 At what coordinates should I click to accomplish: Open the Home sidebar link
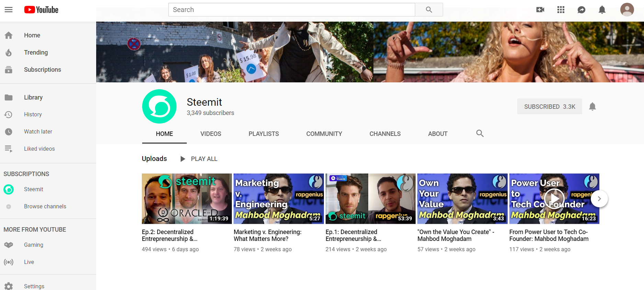point(32,35)
